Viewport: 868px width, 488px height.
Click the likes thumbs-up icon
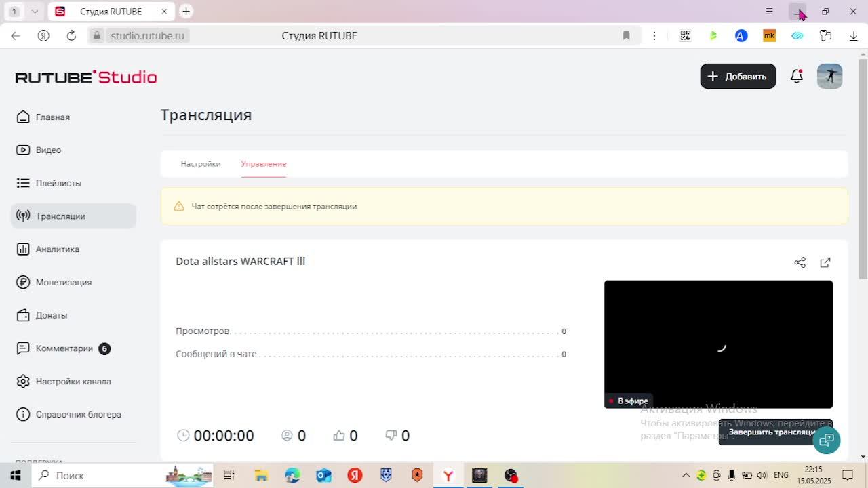(339, 436)
